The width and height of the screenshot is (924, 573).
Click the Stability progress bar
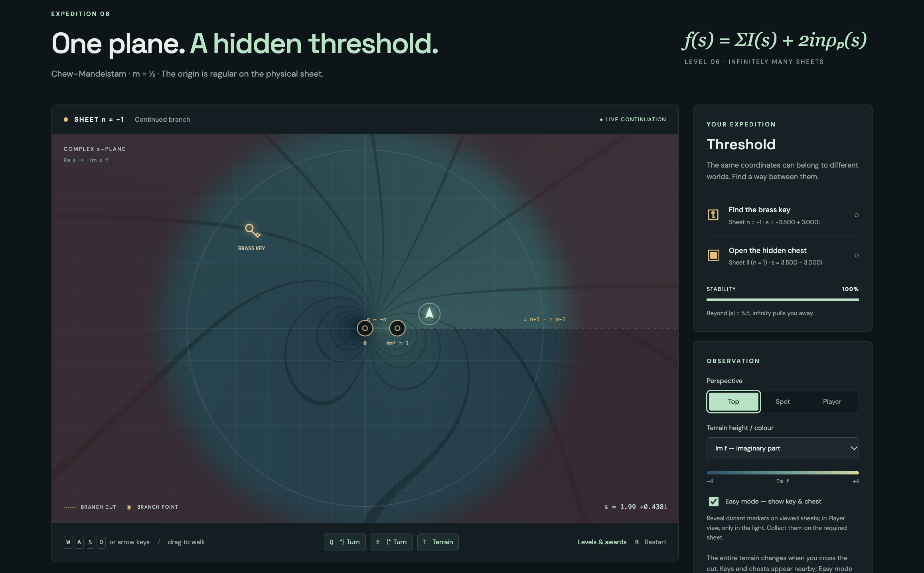tap(783, 300)
